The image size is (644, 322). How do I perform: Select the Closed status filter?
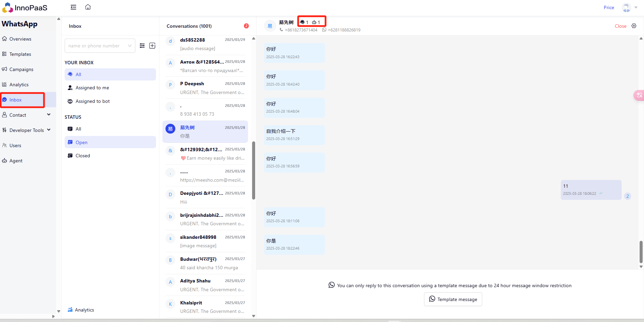(83, 156)
